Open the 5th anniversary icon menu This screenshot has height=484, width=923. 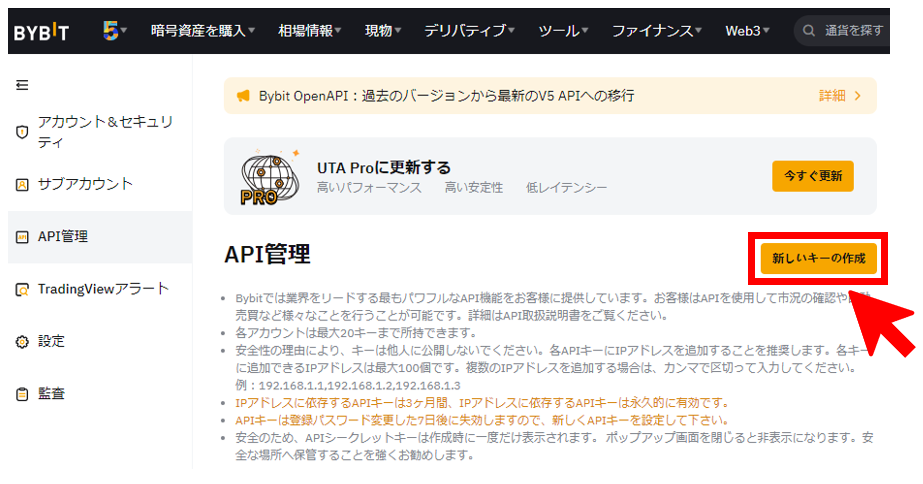[114, 30]
